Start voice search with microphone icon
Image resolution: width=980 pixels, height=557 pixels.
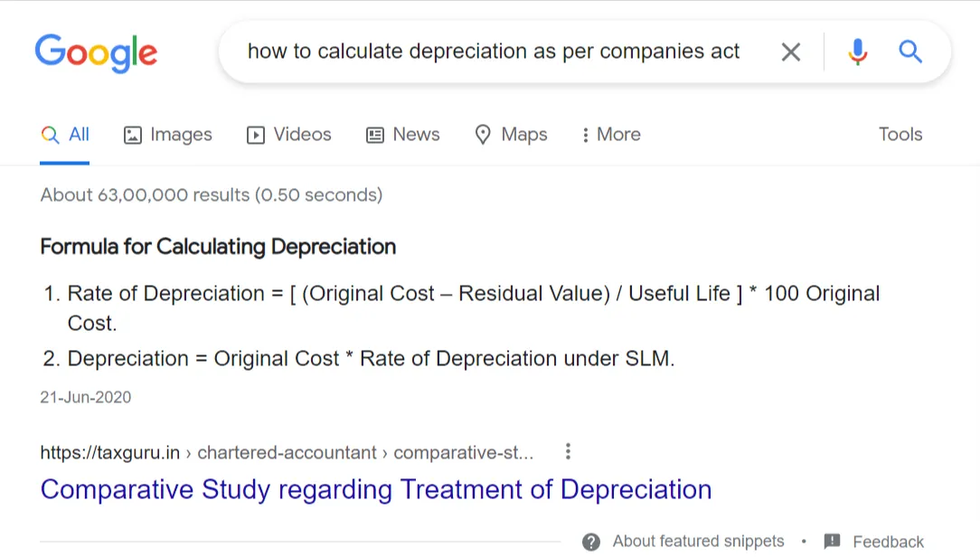pos(857,52)
